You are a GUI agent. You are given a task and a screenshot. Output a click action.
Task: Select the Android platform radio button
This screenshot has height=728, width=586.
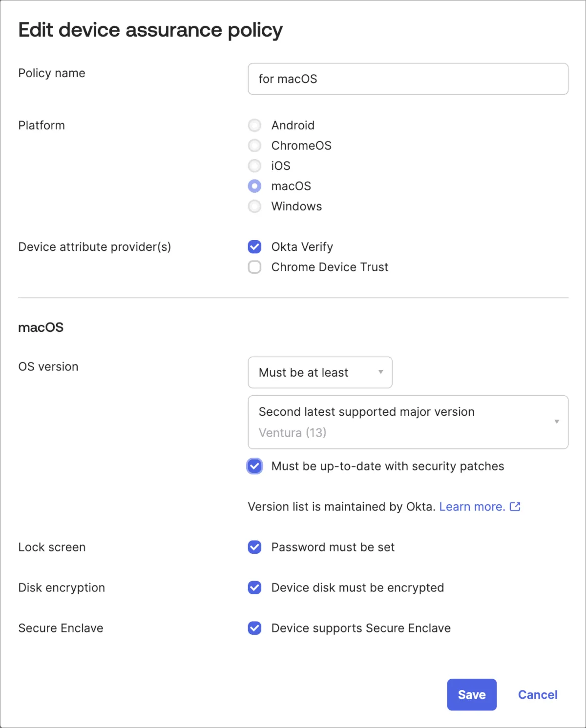coord(254,125)
